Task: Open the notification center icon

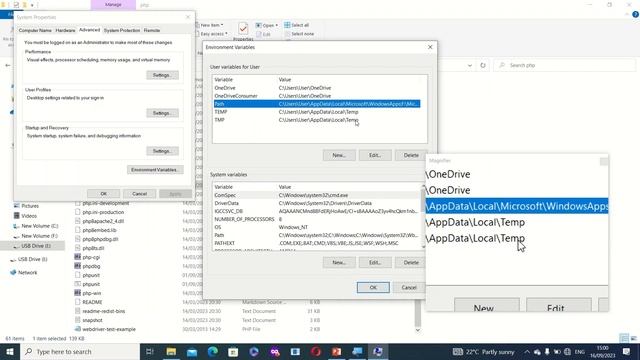Action: pyautogui.click(x=627, y=351)
